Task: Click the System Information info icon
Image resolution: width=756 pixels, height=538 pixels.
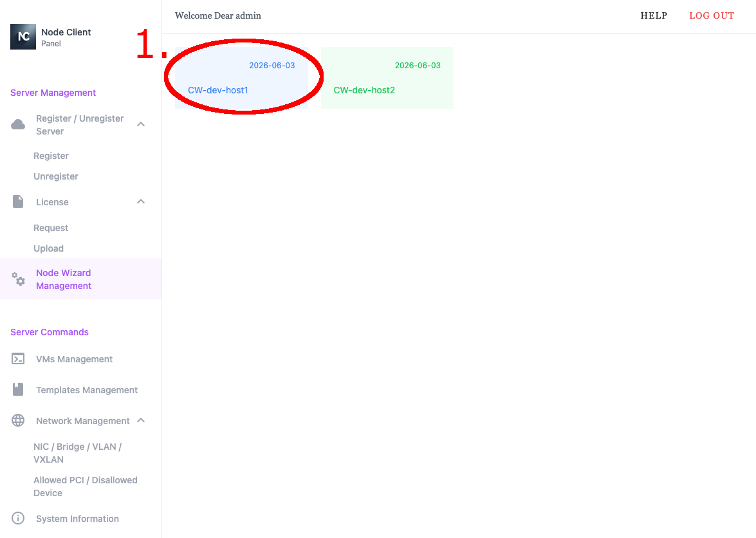Action: point(18,518)
